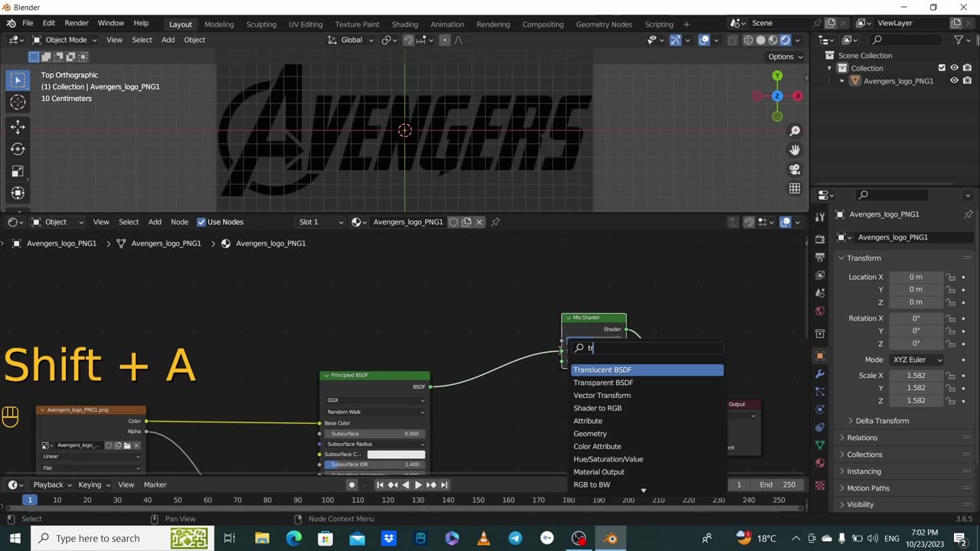Open the Physics properties tab
Viewport: 980px width, 551px height.
(x=820, y=409)
